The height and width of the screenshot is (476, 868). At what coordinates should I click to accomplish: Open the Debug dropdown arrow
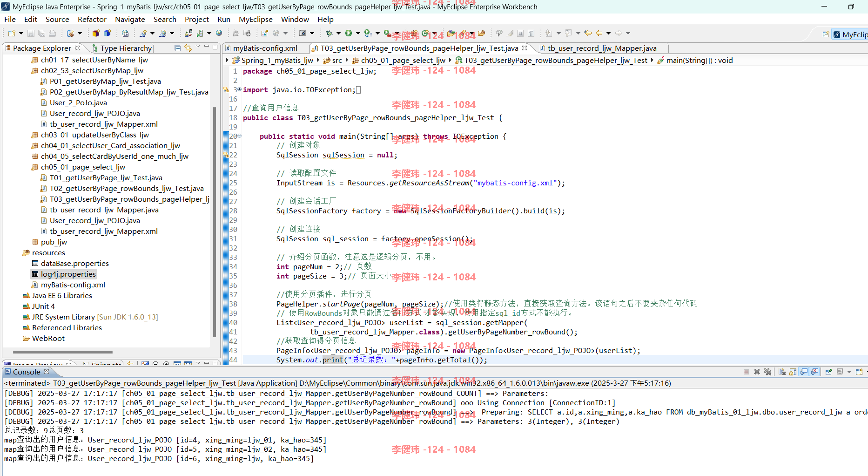tap(338, 34)
